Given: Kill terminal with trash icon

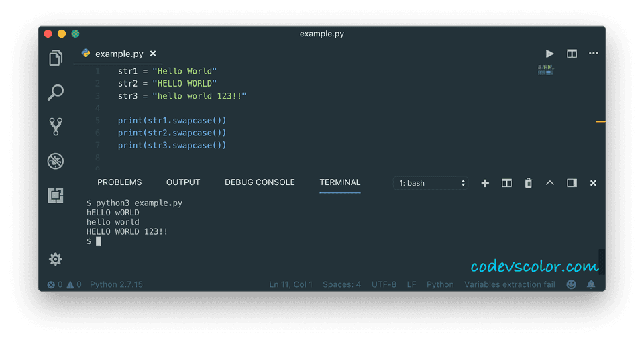Looking at the screenshot, I should (528, 183).
